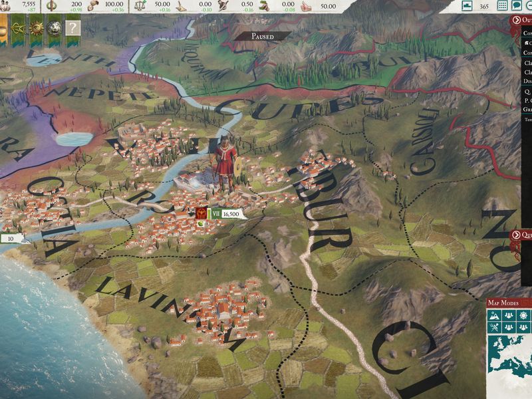Screen dimensions: 532x399
Task: Select the fleet label showing 10
Action: [11, 239]
